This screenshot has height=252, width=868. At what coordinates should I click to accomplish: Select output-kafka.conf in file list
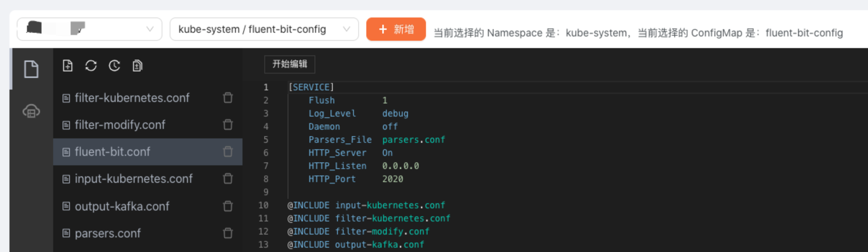point(148,206)
